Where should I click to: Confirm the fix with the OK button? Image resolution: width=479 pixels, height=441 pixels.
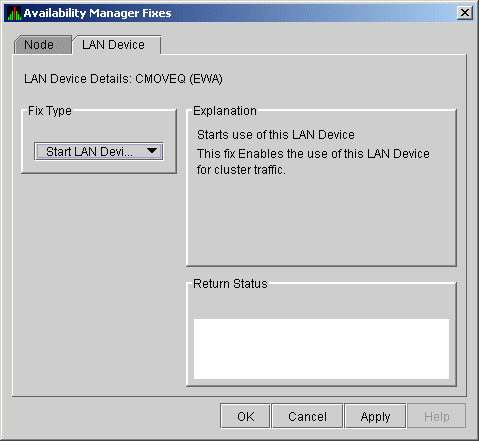point(245,416)
